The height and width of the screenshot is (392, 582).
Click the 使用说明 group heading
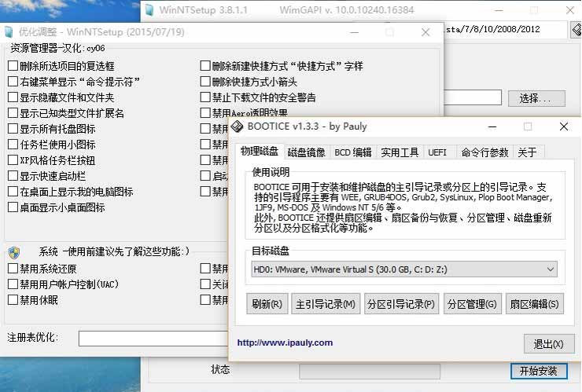(271, 172)
